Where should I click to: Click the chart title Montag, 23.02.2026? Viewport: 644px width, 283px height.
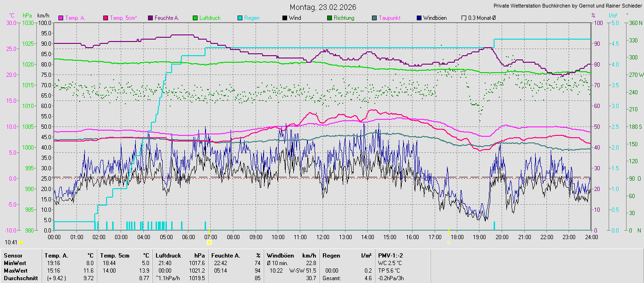point(323,7)
